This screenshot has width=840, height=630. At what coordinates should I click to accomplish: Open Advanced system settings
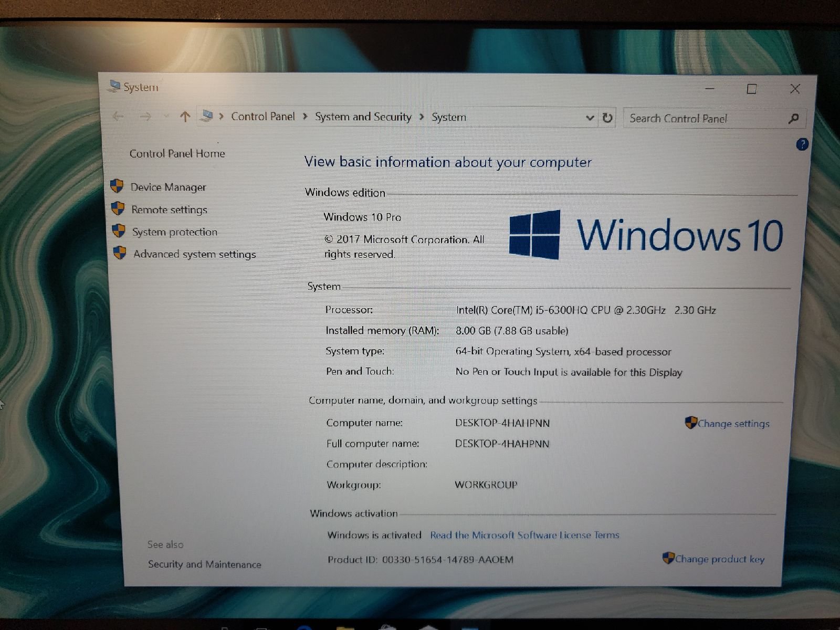click(x=195, y=255)
